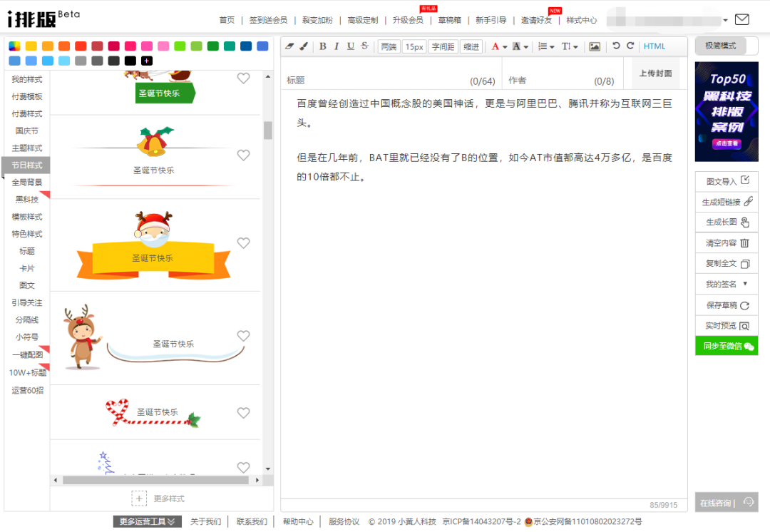770x532 pixels.
Task: Open the mail envelope icon
Action: (741, 19)
